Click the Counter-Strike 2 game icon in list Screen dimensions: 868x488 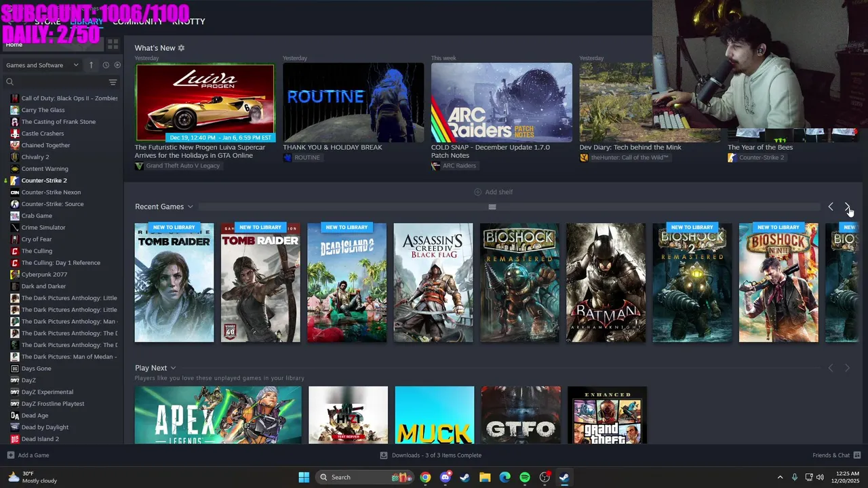[15, 180]
